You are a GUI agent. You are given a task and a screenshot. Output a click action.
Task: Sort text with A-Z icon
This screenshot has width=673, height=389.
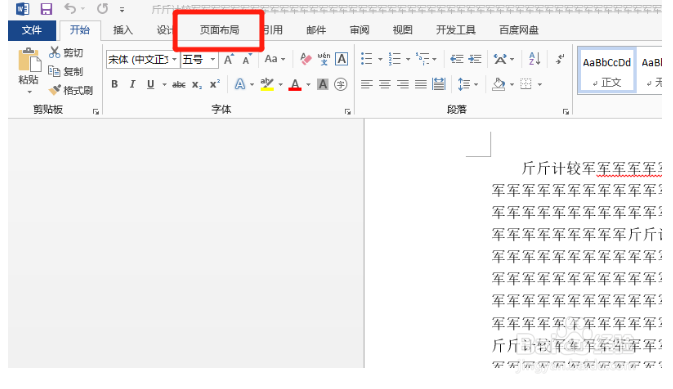534,59
